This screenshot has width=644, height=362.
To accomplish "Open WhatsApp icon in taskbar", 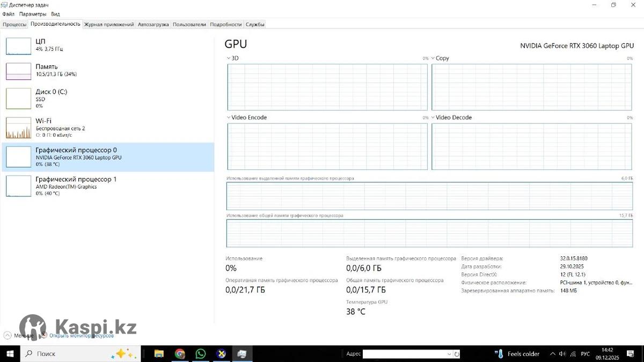I will [201, 354].
